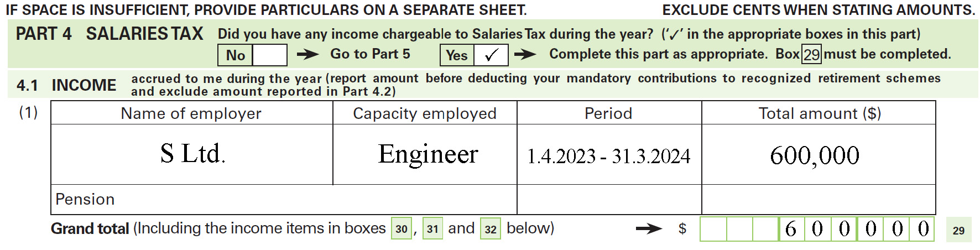Click the green box 31 reference

432,229
